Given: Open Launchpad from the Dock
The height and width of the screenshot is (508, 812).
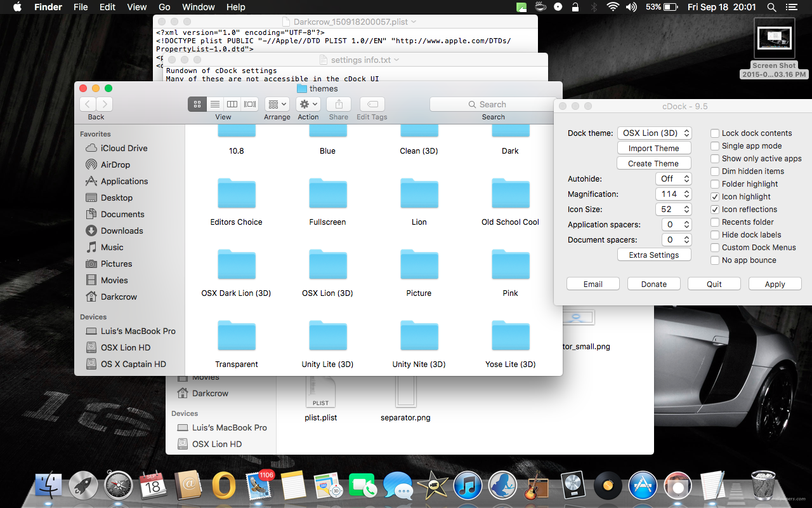Looking at the screenshot, I should click(83, 486).
